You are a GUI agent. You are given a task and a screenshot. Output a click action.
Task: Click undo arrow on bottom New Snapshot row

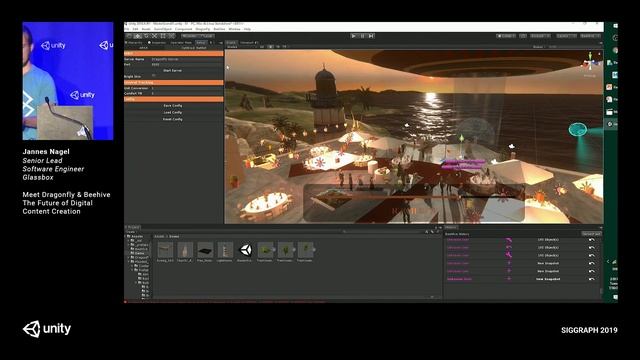pyautogui.click(x=591, y=279)
